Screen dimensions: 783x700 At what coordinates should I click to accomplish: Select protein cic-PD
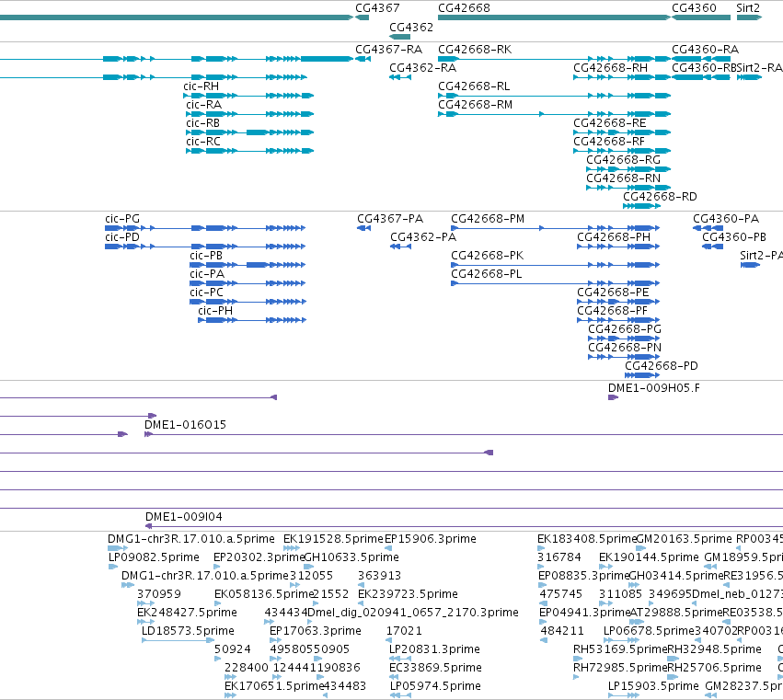[x=122, y=237]
